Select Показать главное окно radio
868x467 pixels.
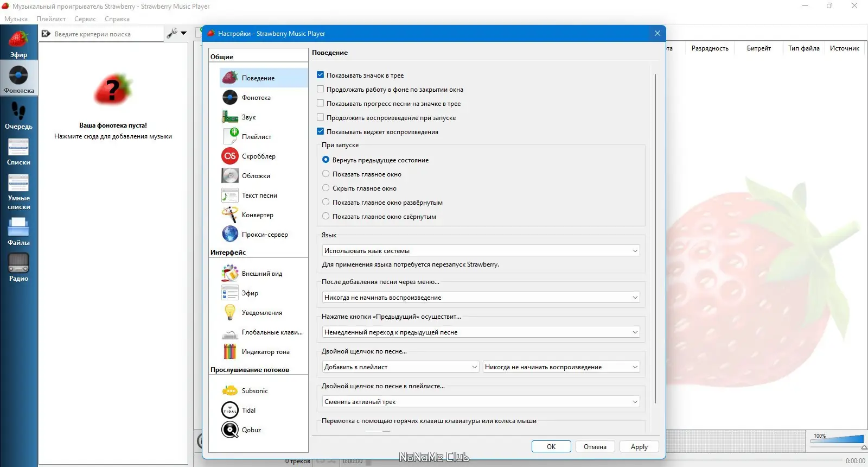[326, 174]
